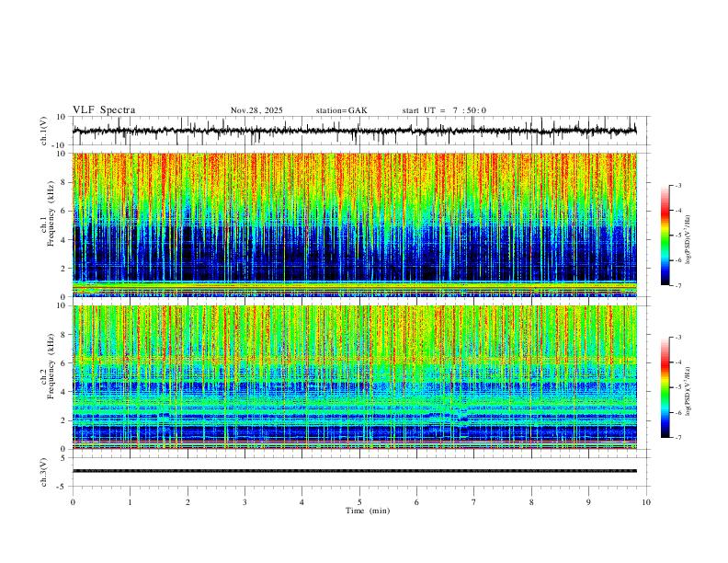Click time axis tick label "2"
The width and height of the screenshot is (728, 563).
click(x=188, y=502)
